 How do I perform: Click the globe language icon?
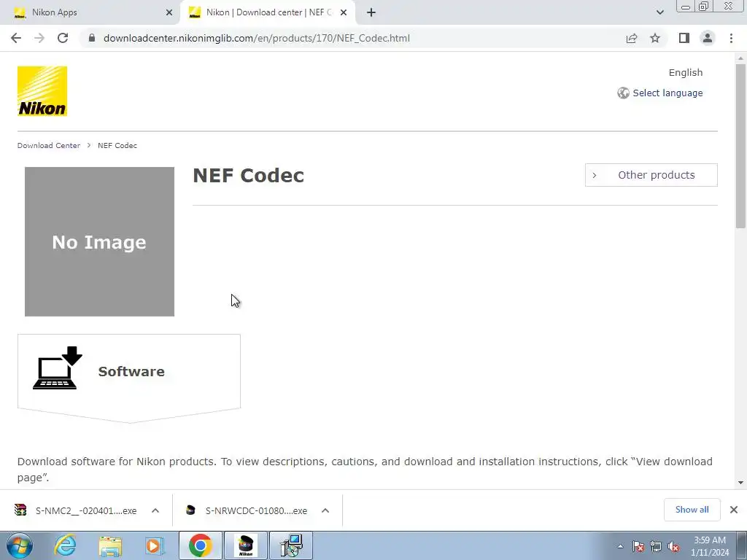[x=623, y=93]
